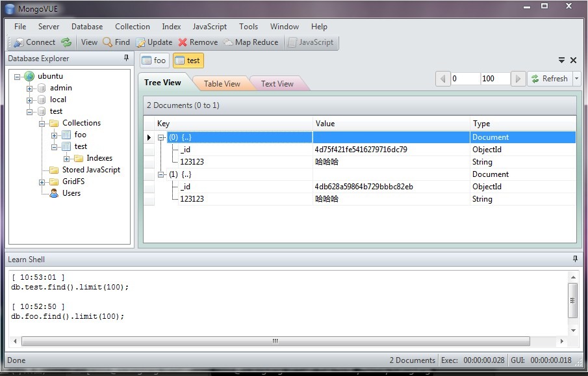This screenshot has height=376, width=588.
Task: Open the File menu
Action: (20, 27)
